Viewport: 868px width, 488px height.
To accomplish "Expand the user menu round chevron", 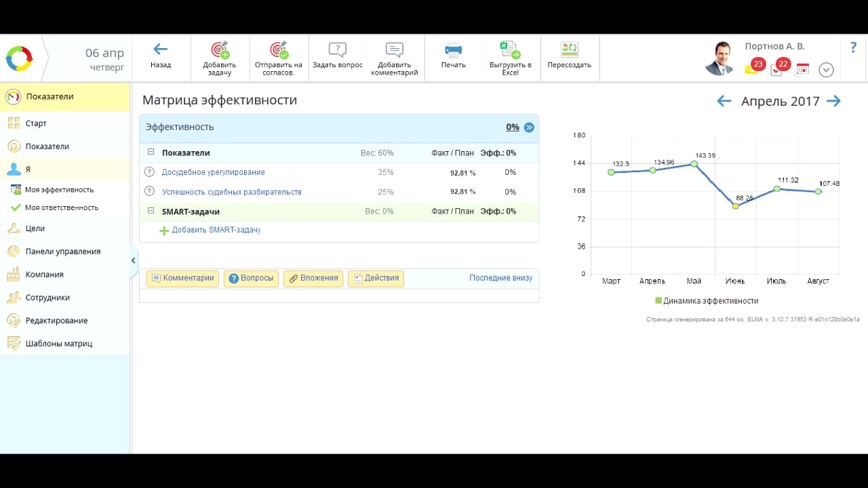I will [x=826, y=69].
